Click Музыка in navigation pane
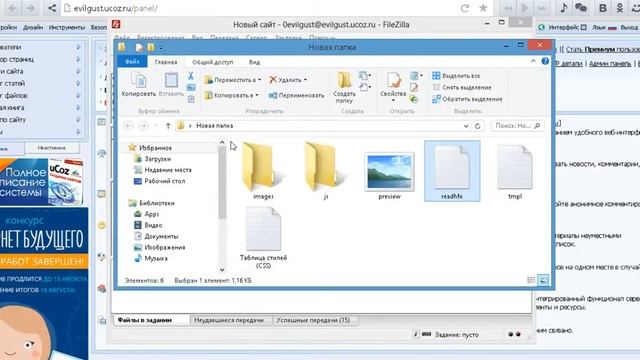Image resolution: width=640 pixels, height=360 pixels. 151,258
